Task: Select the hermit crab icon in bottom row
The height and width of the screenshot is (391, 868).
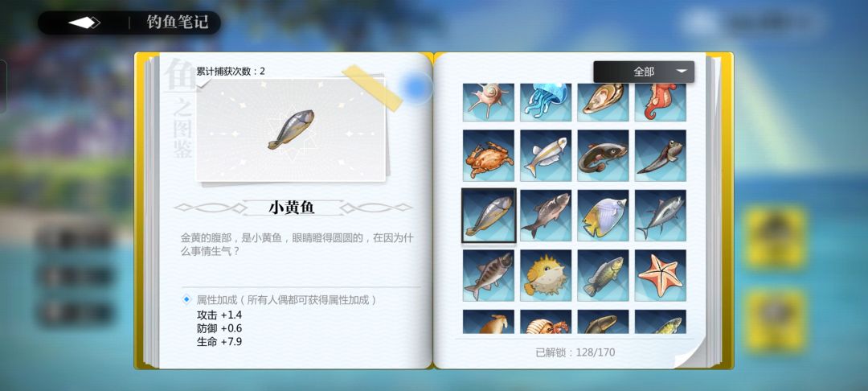Action: [546, 322]
